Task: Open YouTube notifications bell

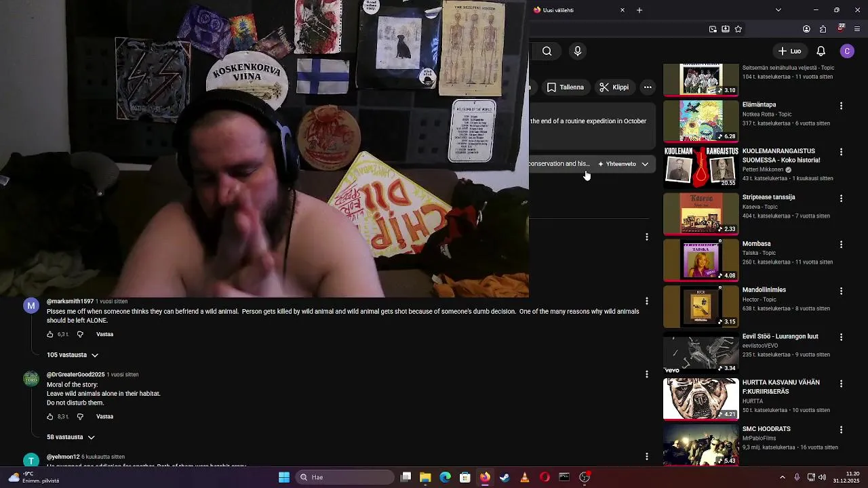Action: coord(821,51)
